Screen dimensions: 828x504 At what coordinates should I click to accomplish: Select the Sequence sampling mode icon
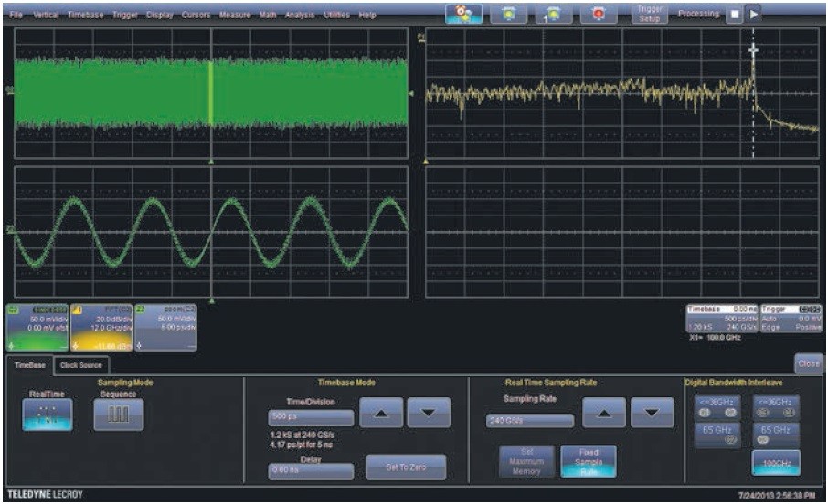coord(118,414)
